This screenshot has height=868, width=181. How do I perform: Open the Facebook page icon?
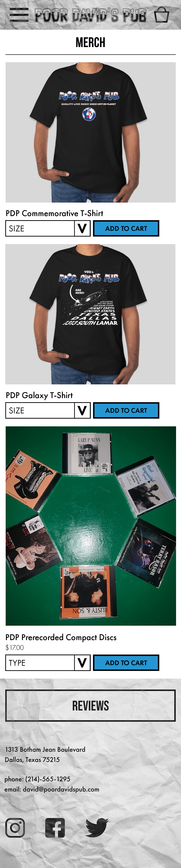point(55,828)
